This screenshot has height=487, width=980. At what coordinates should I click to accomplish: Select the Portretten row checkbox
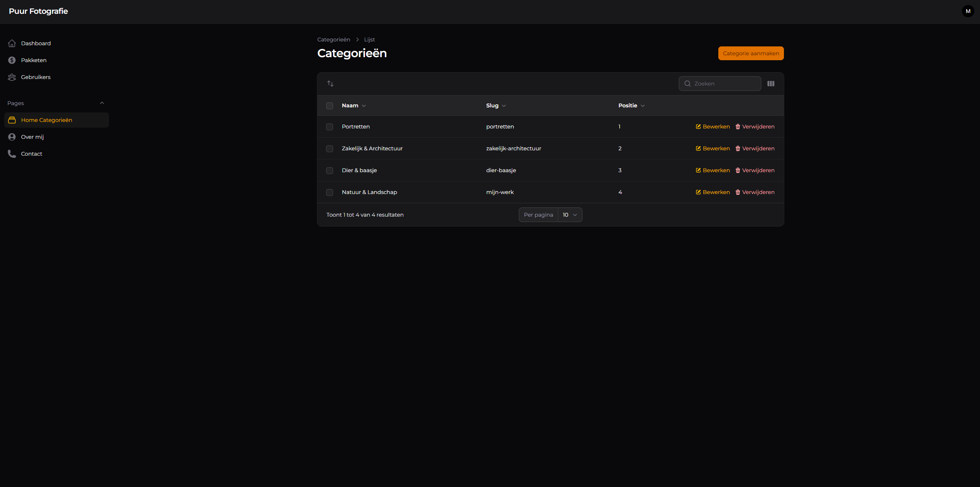coord(330,127)
